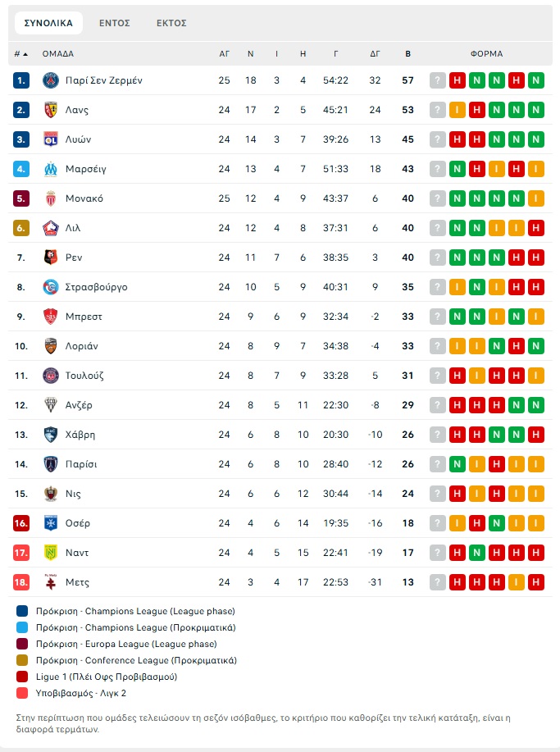Click Μετς latest red H form result
The image size is (560, 752).
(x=536, y=582)
